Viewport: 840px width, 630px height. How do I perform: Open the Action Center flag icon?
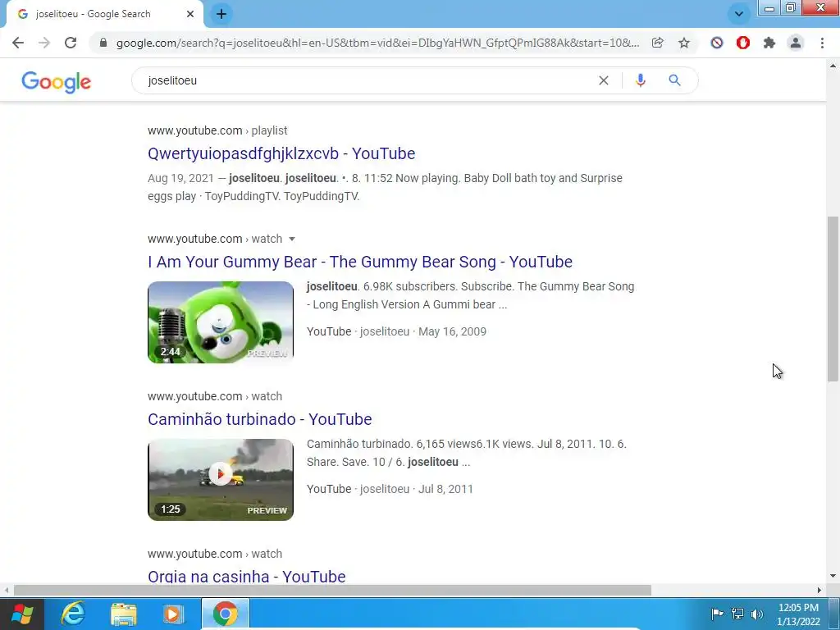[x=717, y=614]
